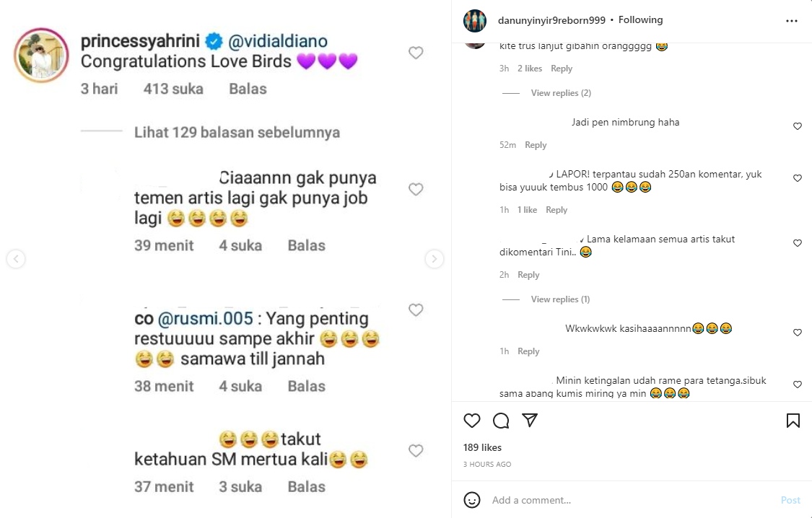
Task: Like the 'LAPOR! terpantau' comment heart
Action: coord(798,178)
